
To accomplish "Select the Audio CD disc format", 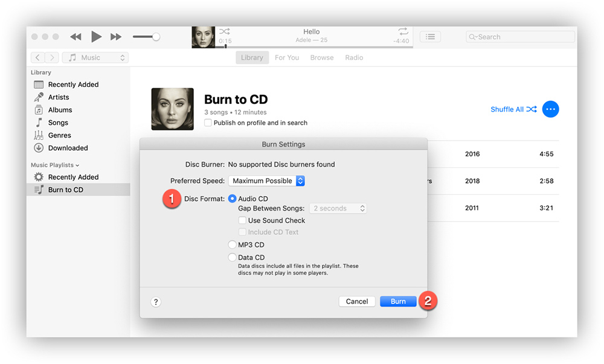I will point(233,199).
